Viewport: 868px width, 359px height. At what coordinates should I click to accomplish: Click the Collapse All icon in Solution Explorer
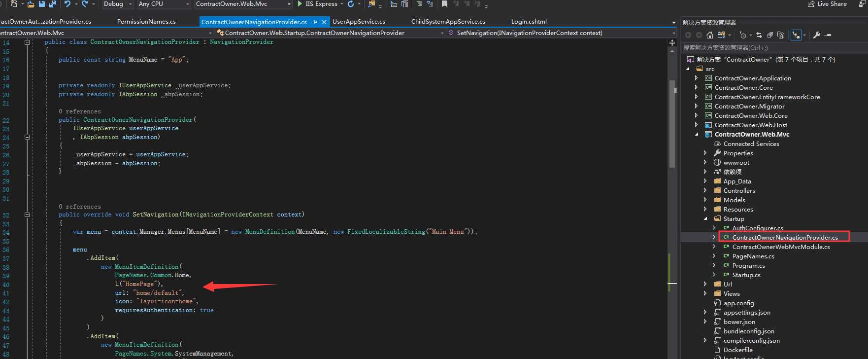pyautogui.click(x=770, y=35)
